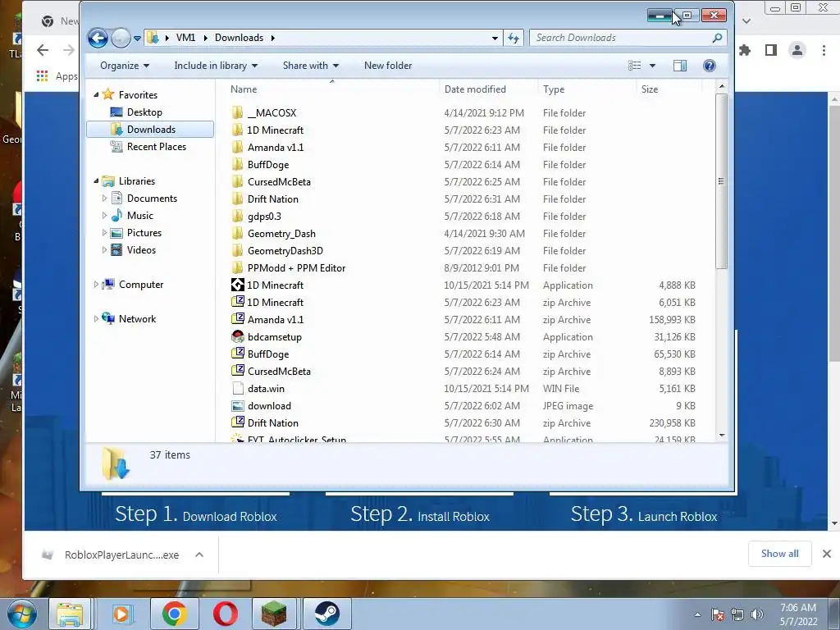Open the address bar history dropdown
Screen dimensions: 840x630
click(495, 38)
